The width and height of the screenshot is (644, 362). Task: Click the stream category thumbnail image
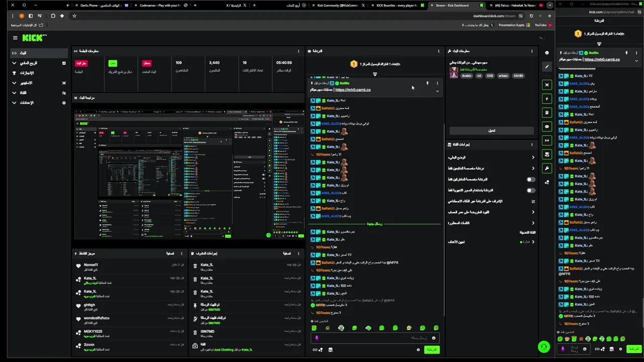point(454,72)
